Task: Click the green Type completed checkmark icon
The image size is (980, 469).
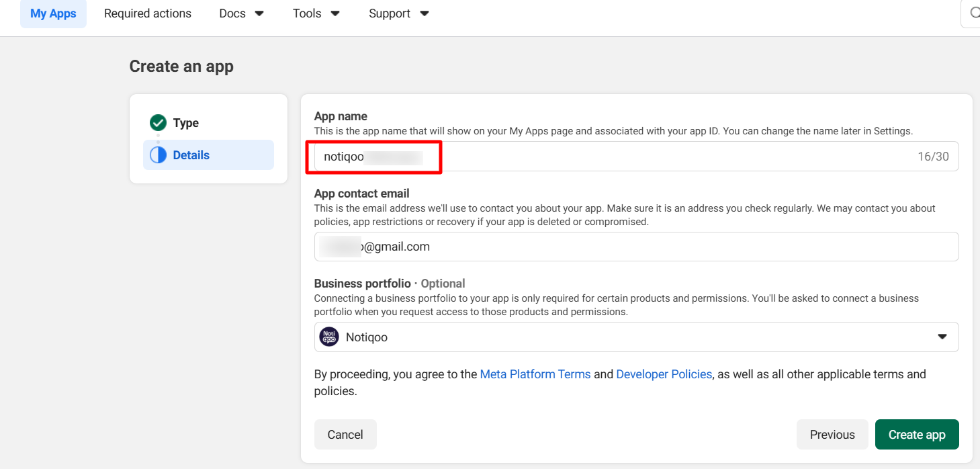Action: [158, 122]
